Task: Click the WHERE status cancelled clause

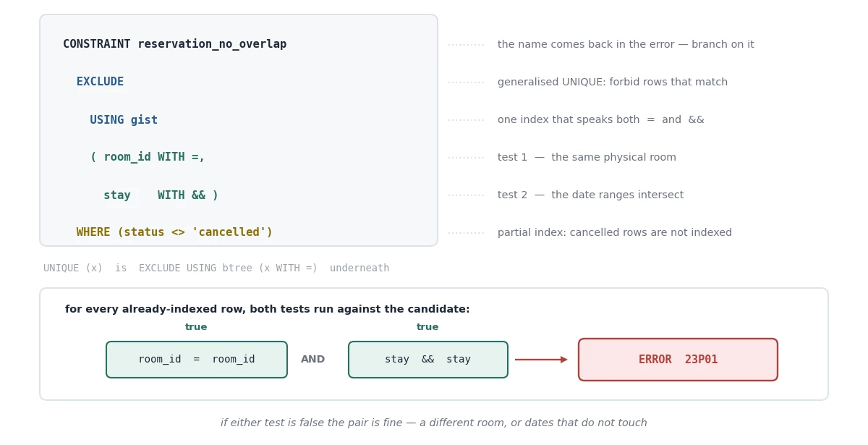Action: point(174,232)
